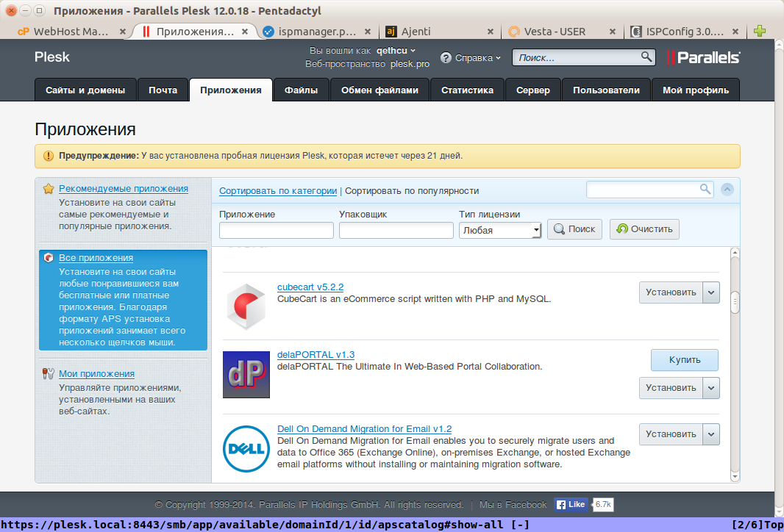Open new browser tab with green plus
Screen dimensions: 784x532
[760, 31]
